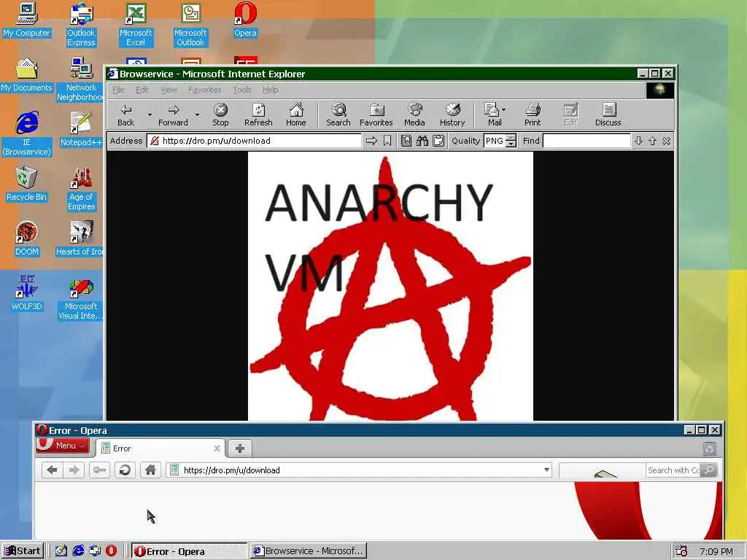Click the clipboard icon in Browservice bar
The width and height of the screenshot is (747, 560).
pos(438,141)
